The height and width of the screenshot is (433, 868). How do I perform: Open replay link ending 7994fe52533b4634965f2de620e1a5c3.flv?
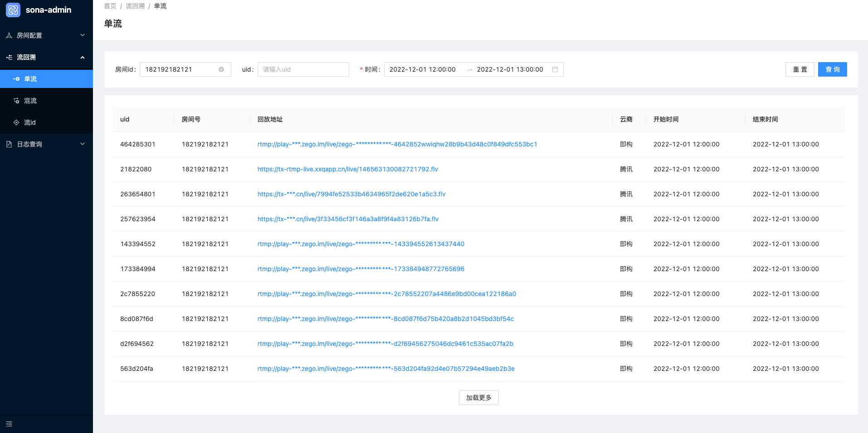pos(351,194)
